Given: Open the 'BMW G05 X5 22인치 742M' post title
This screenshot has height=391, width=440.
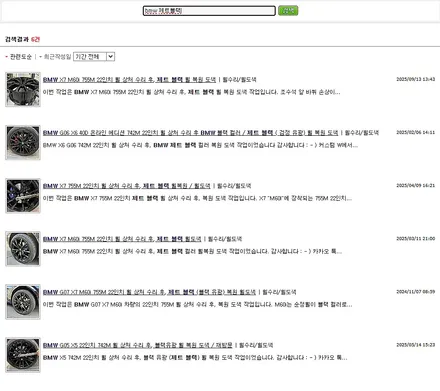Looking at the screenshot, I should coord(137,345).
